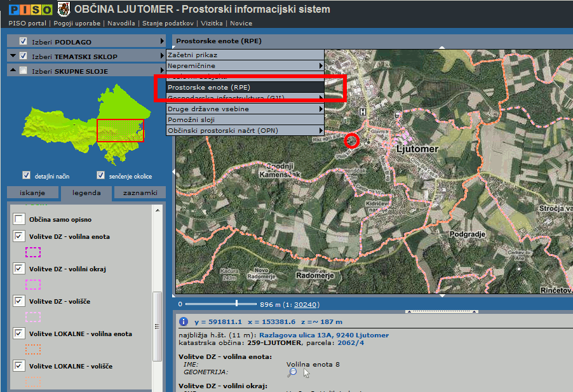Untick the detajlni način checkbox

click(26, 176)
